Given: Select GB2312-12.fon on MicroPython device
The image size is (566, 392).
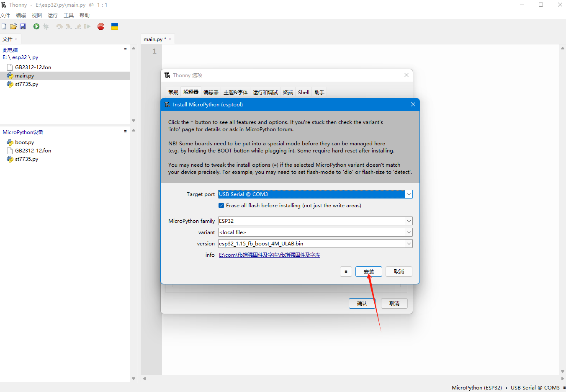Looking at the screenshot, I should point(65,151).
